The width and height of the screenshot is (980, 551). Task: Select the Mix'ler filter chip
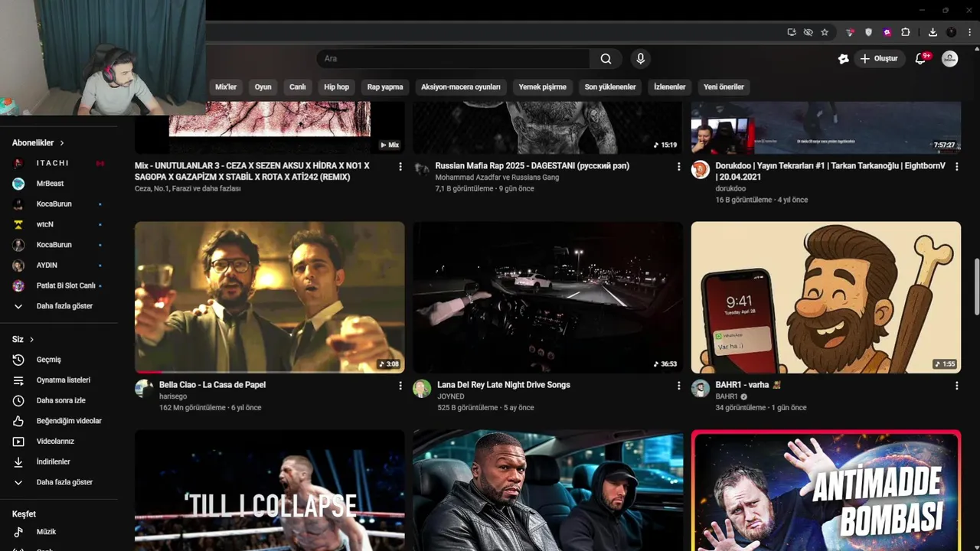click(x=226, y=87)
